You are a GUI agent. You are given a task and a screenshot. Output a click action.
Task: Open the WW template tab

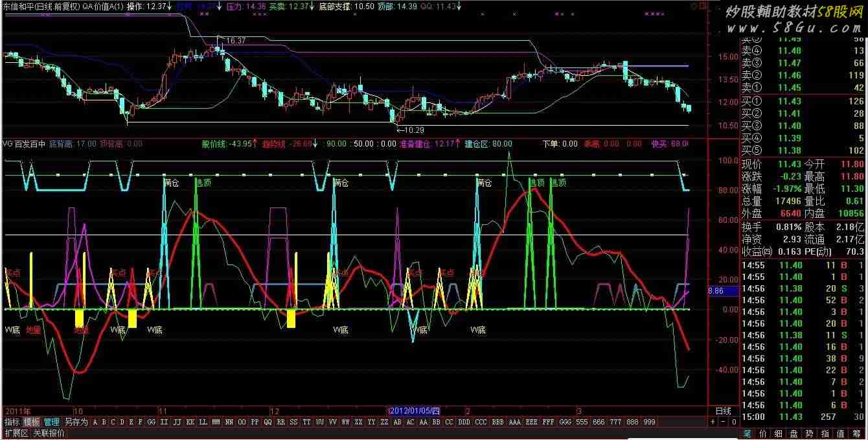(346, 422)
